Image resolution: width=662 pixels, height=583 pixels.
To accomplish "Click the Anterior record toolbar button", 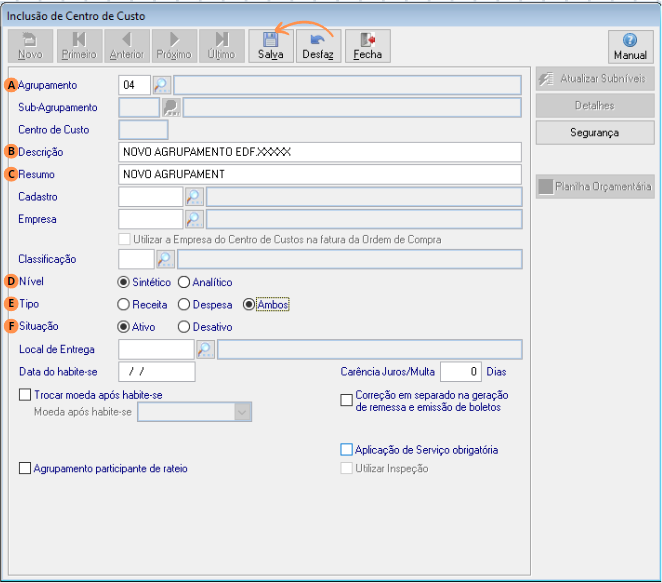I will 127,46.
